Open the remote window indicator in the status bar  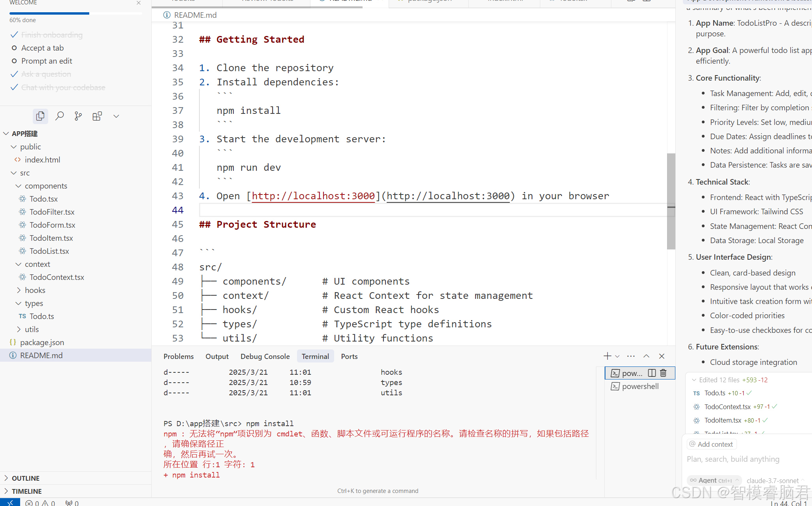point(10,502)
